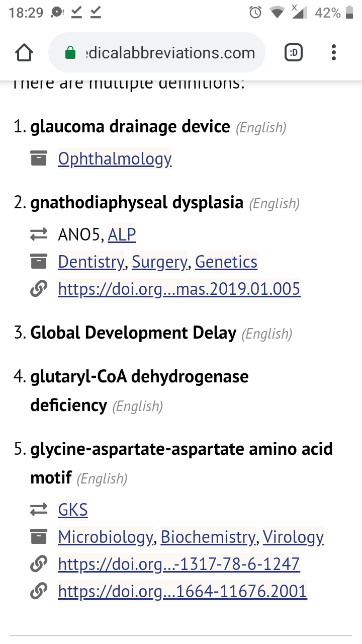Follow the GKS abbreviation link

(x=73, y=510)
